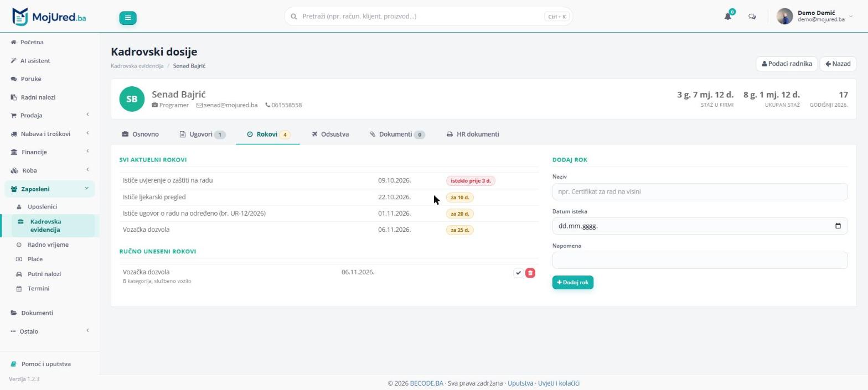
Task: Focus the Datum isteka date field
Action: [700, 226]
